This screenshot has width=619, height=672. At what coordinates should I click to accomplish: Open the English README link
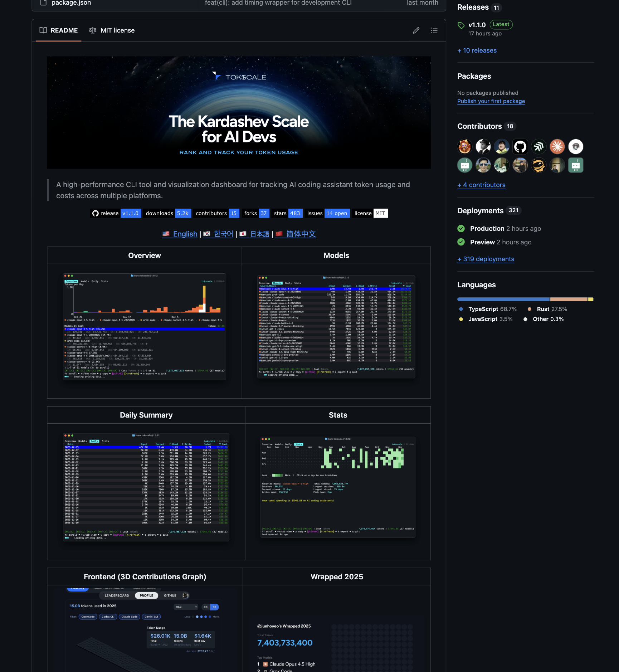pos(180,234)
